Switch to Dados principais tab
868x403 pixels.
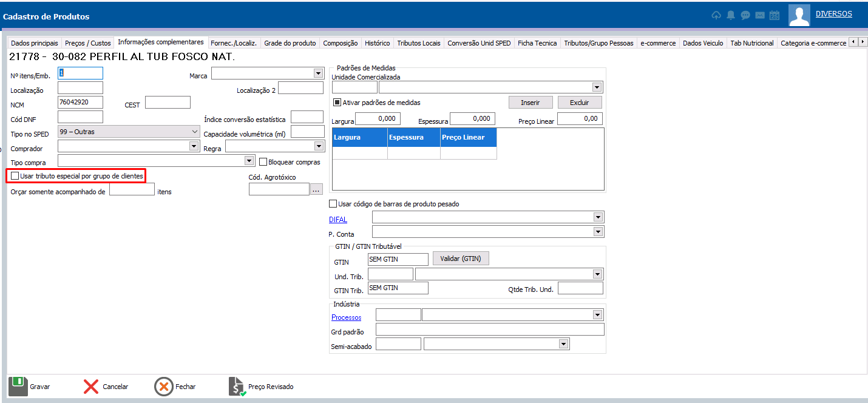35,43
